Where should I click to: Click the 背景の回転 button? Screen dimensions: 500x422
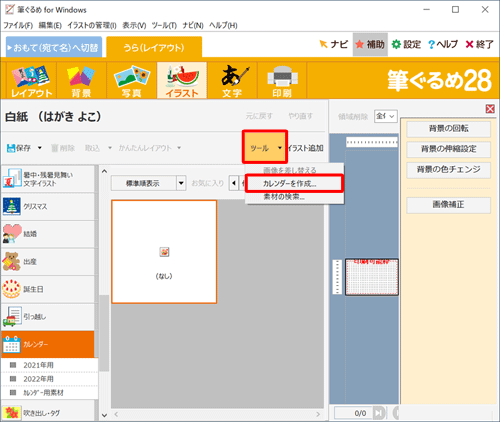[448, 129]
